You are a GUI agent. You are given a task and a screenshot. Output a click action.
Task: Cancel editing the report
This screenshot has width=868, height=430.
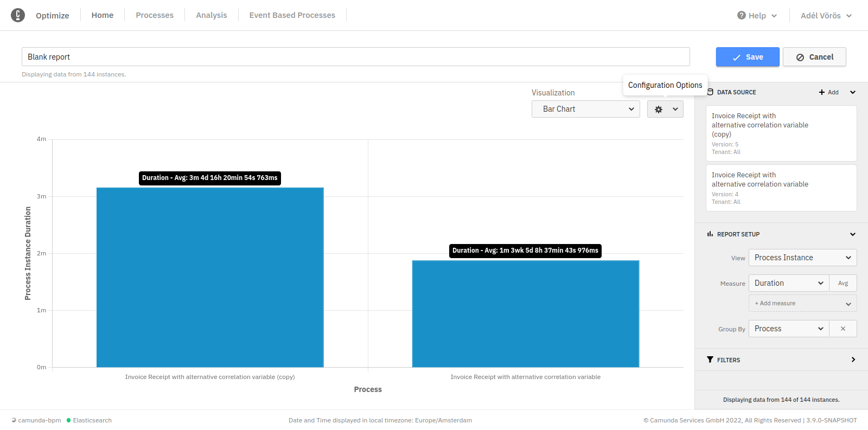814,57
